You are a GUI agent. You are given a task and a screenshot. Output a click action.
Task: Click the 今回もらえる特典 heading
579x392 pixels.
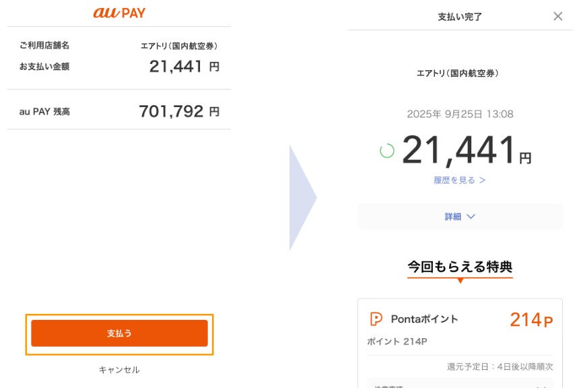point(460,267)
